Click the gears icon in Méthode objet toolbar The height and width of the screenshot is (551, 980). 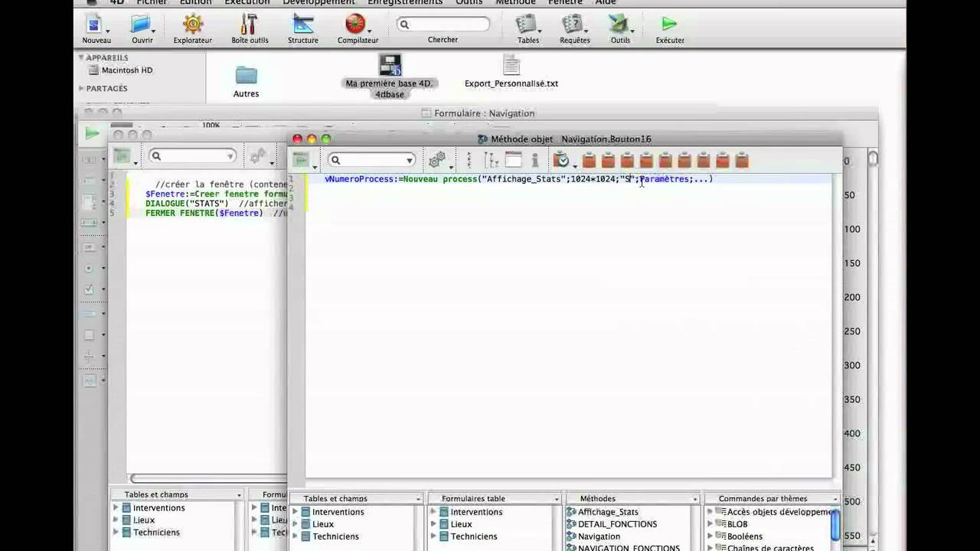click(436, 160)
